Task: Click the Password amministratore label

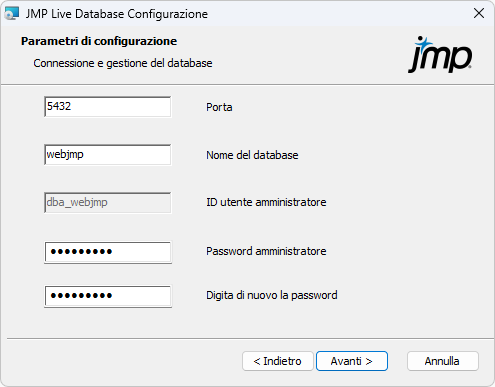Action: pos(266,251)
